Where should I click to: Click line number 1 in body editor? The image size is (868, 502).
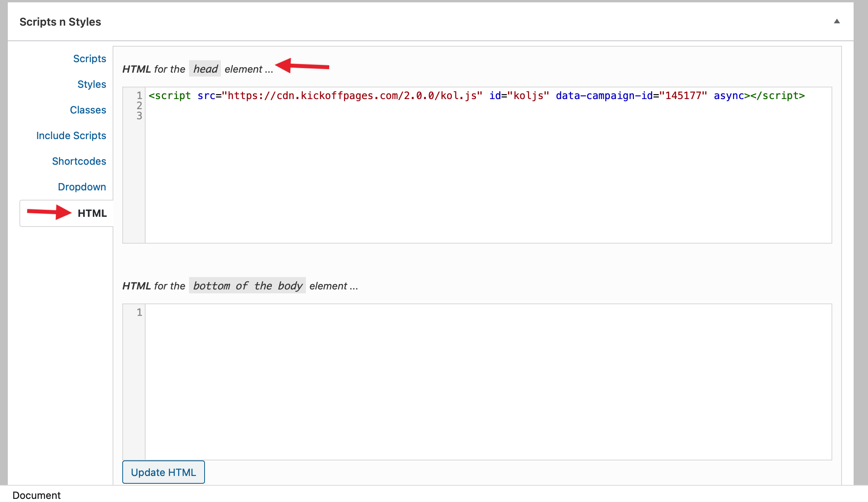139,312
